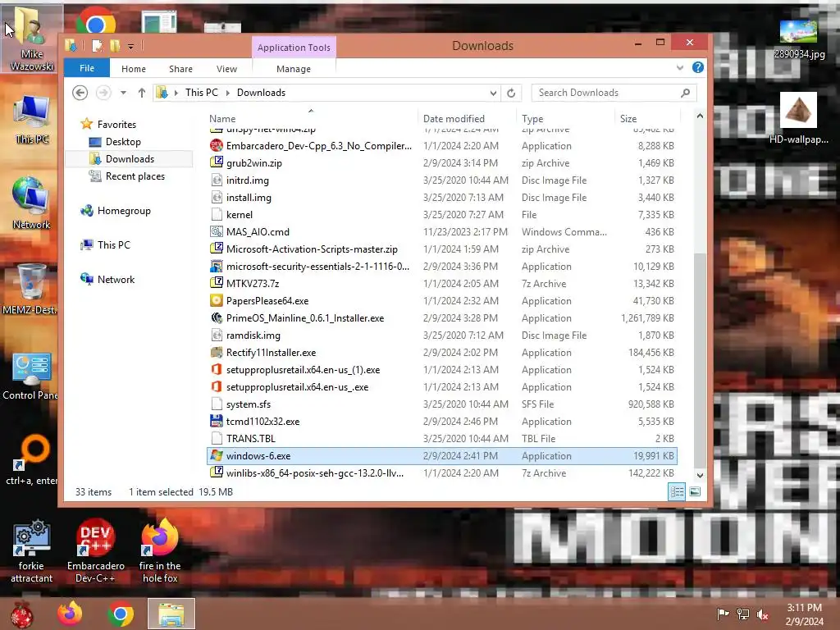Click the Forward navigation arrow
Screen dimensions: 840x630
pos(103,93)
